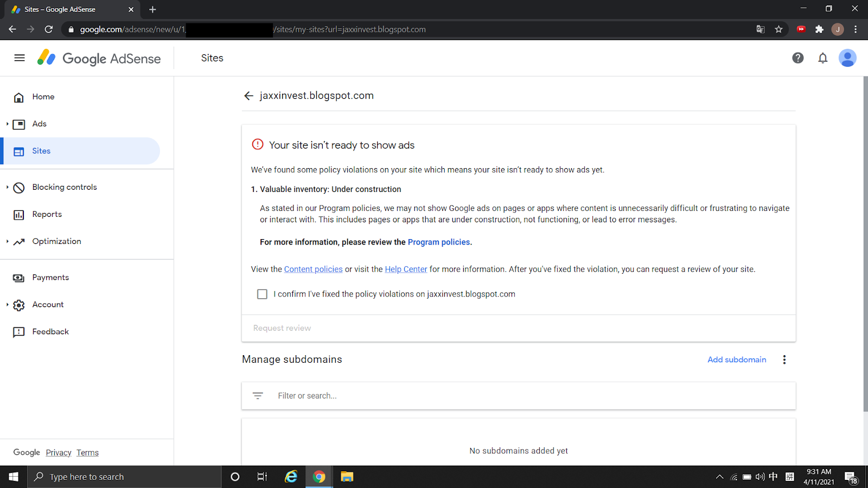Open the Content policies link
This screenshot has width=868, height=488.
[x=313, y=269]
